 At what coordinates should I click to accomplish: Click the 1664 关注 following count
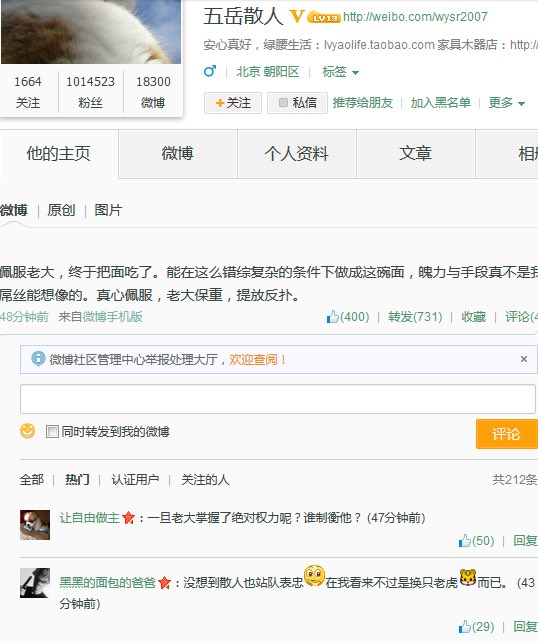coord(28,92)
